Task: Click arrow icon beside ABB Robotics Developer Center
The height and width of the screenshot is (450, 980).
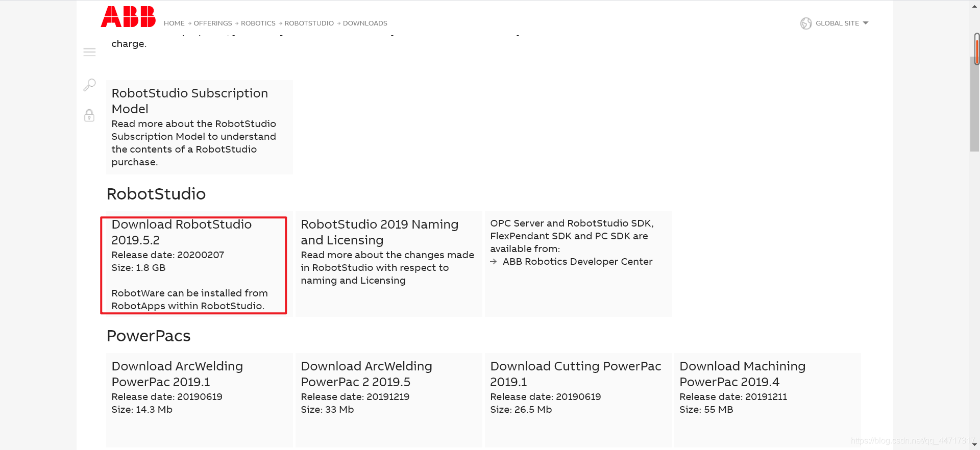Action: coord(494,262)
